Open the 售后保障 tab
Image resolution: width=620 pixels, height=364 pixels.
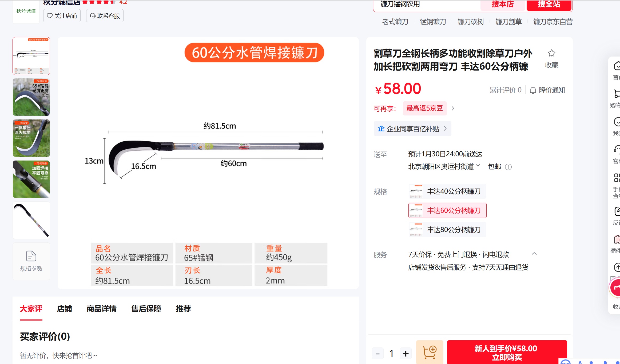coord(146,309)
